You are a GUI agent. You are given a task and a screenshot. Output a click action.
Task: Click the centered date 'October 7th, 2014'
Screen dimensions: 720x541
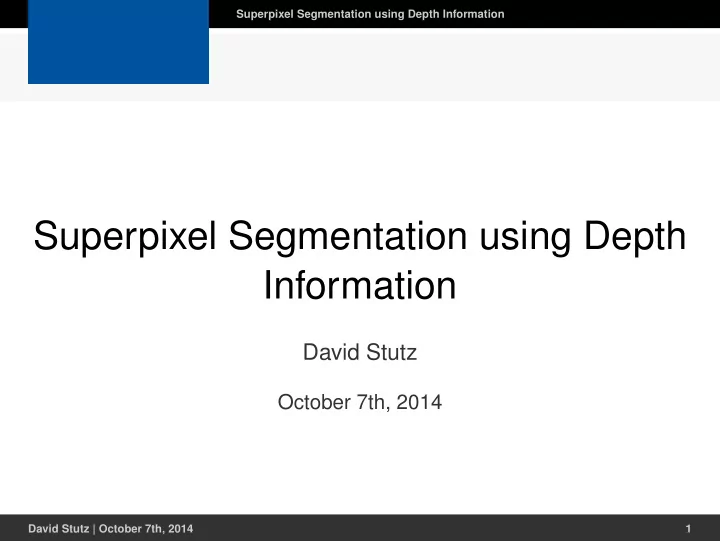pos(360,402)
